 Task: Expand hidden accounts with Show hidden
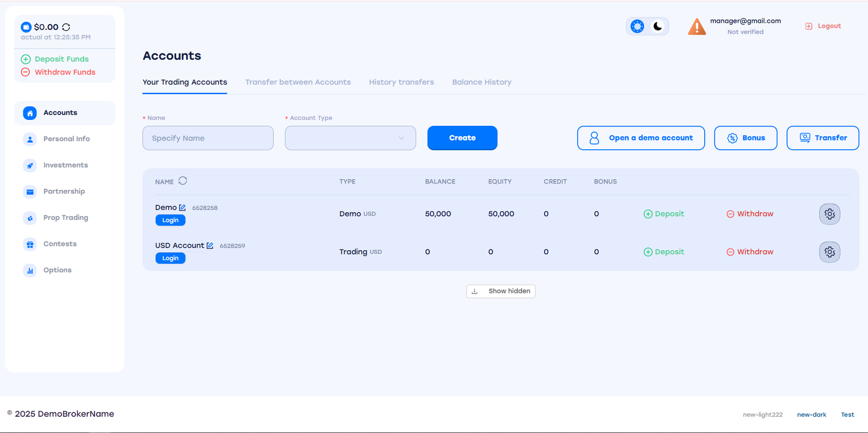pos(501,291)
